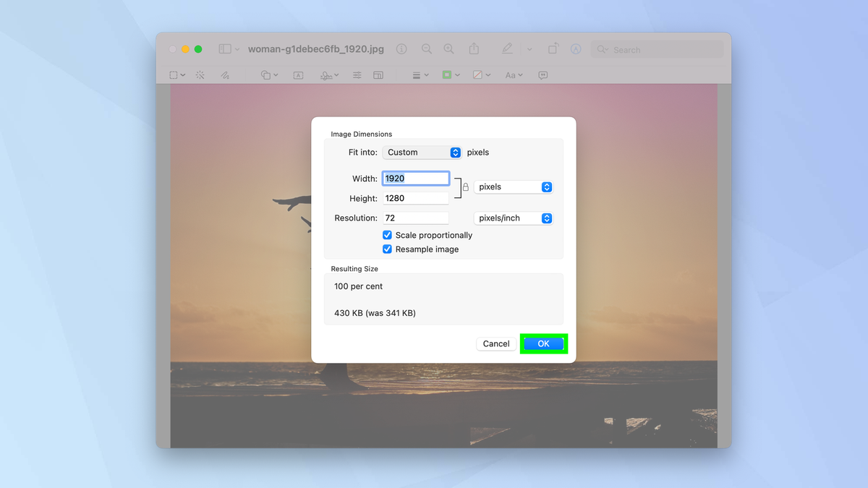The image size is (868, 488).
Task: Open the pixels unit dropdown
Action: pyautogui.click(x=514, y=187)
